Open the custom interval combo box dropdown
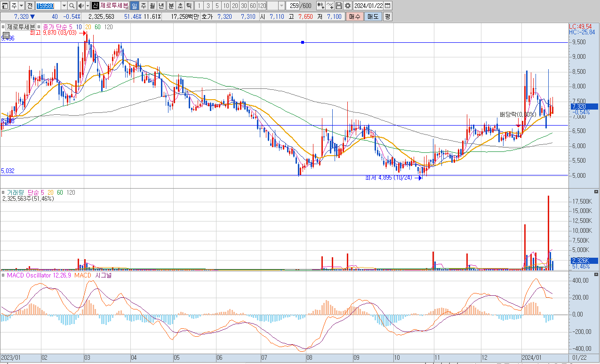Image resolution: width=600 pixels, height=364 pixels. point(281,6)
